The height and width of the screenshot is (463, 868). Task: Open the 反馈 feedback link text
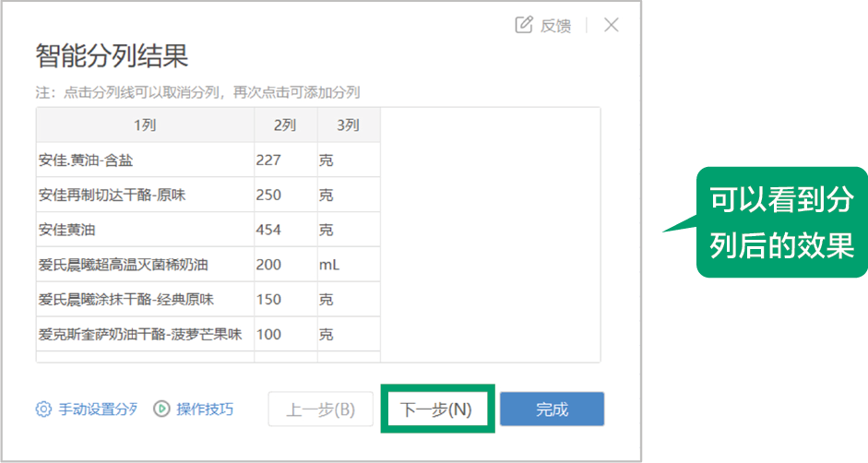555,26
